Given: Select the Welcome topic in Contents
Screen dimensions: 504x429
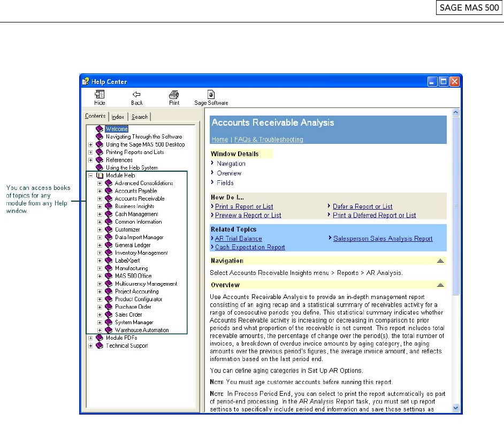Looking at the screenshot, I should [117, 129].
